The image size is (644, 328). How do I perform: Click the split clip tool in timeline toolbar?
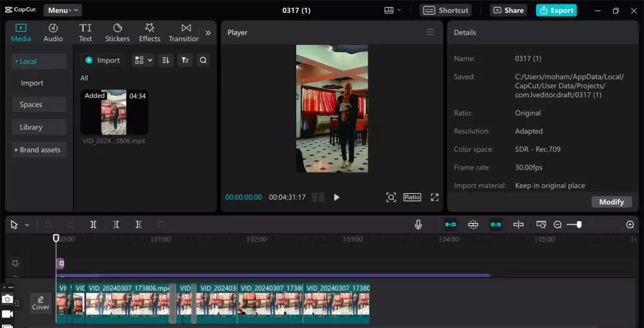93,224
